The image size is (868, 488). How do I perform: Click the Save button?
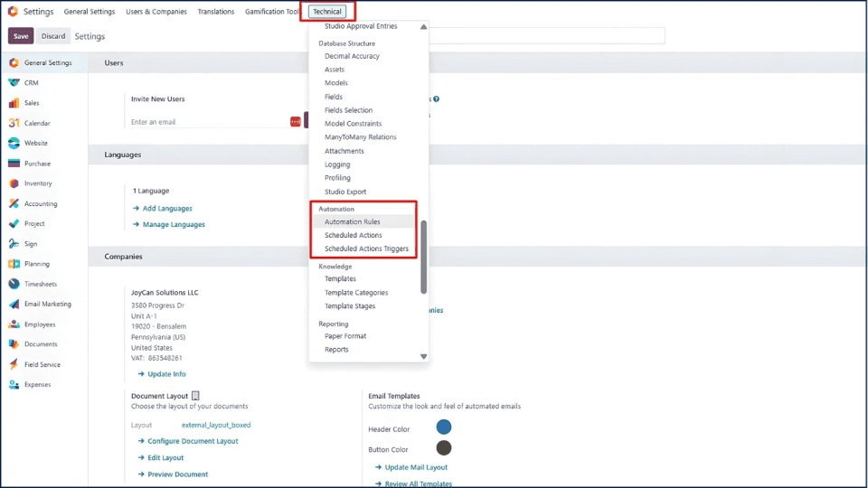(21, 36)
